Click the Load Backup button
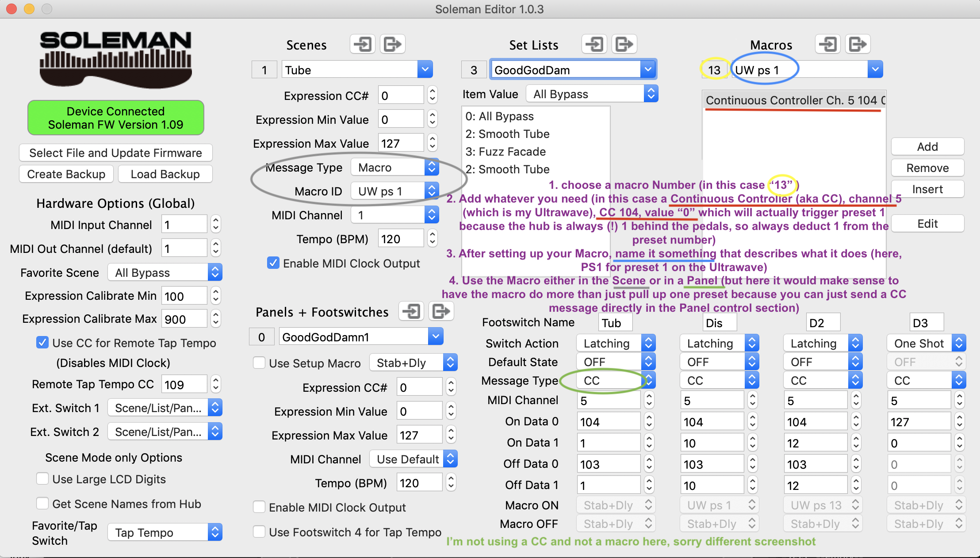Viewport: 980px width, 558px height. (x=165, y=174)
